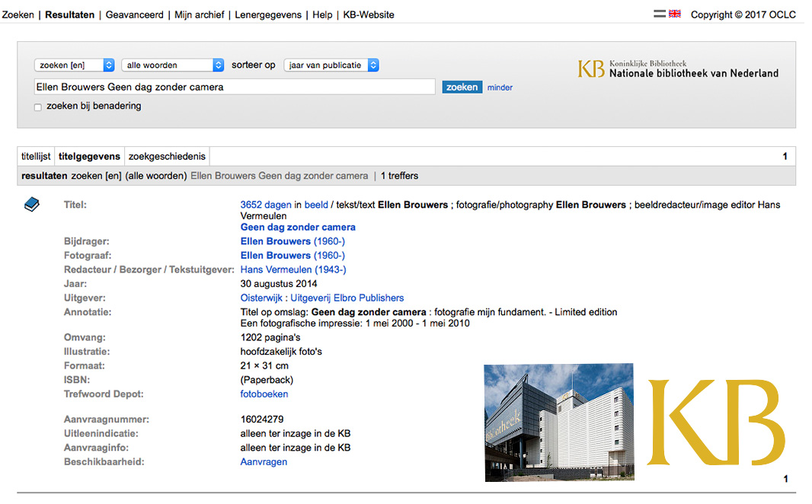
Task: Open the KB library building photo
Action: (x=558, y=423)
